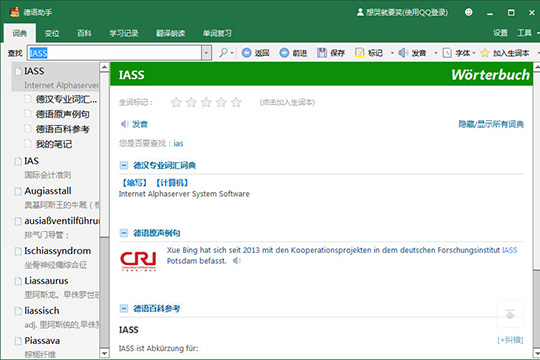The height and width of the screenshot is (360, 540).
Task: Play pronunciation via 发音 speaker in entry
Action: coord(125,124)
